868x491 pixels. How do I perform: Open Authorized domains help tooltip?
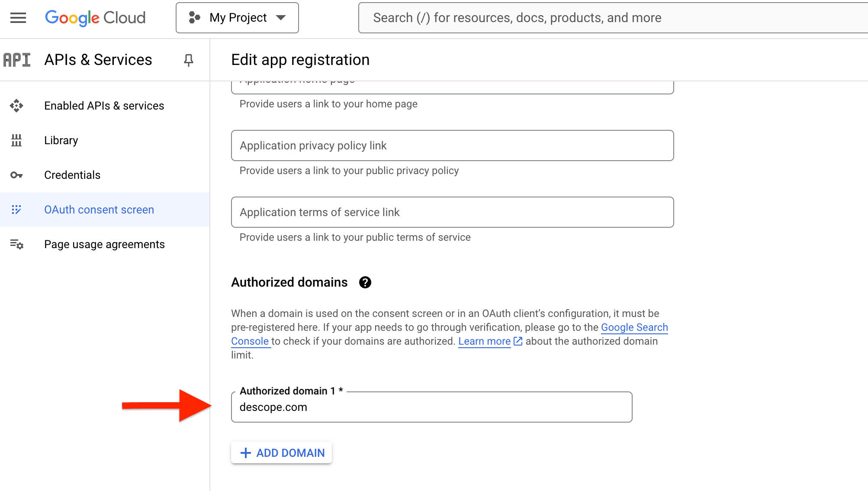tap(366, 282)
